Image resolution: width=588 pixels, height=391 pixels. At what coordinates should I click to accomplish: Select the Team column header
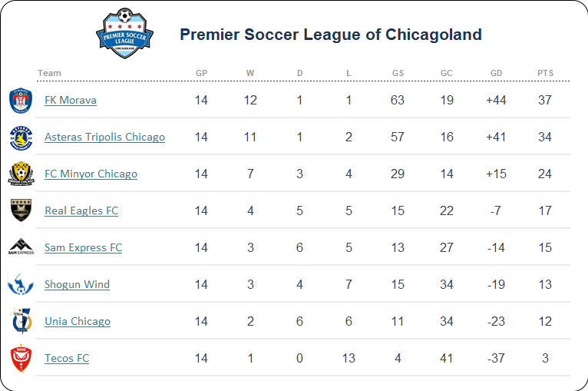[49, 73]
